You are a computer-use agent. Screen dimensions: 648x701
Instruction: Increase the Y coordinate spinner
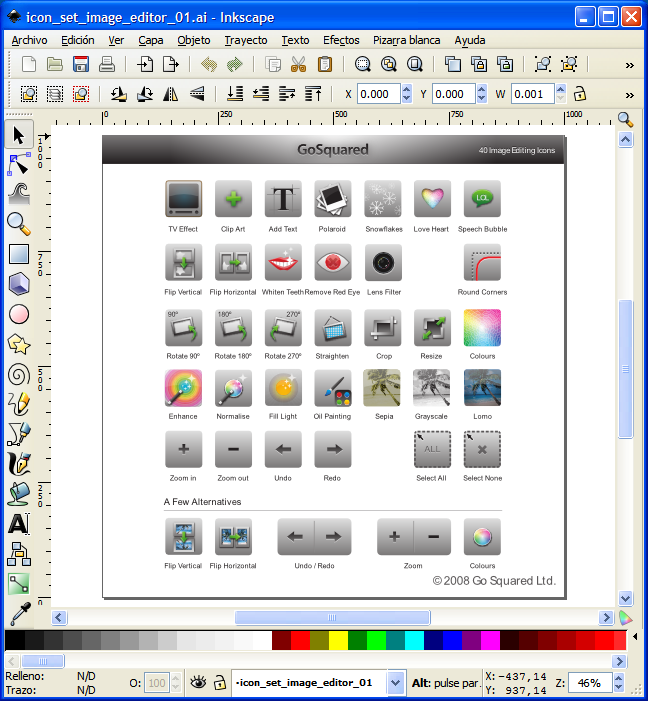click(482, 89)
